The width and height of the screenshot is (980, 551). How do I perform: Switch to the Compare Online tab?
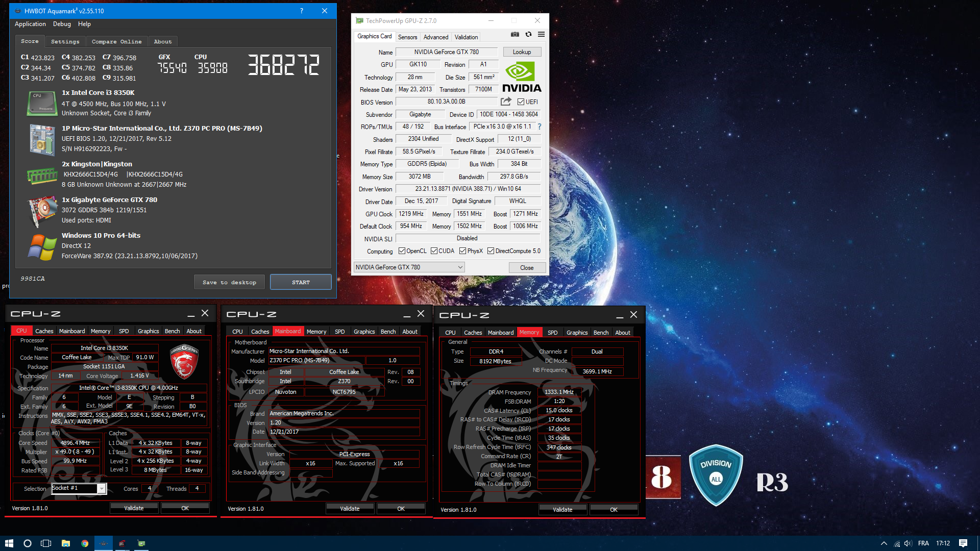(116, 42)
